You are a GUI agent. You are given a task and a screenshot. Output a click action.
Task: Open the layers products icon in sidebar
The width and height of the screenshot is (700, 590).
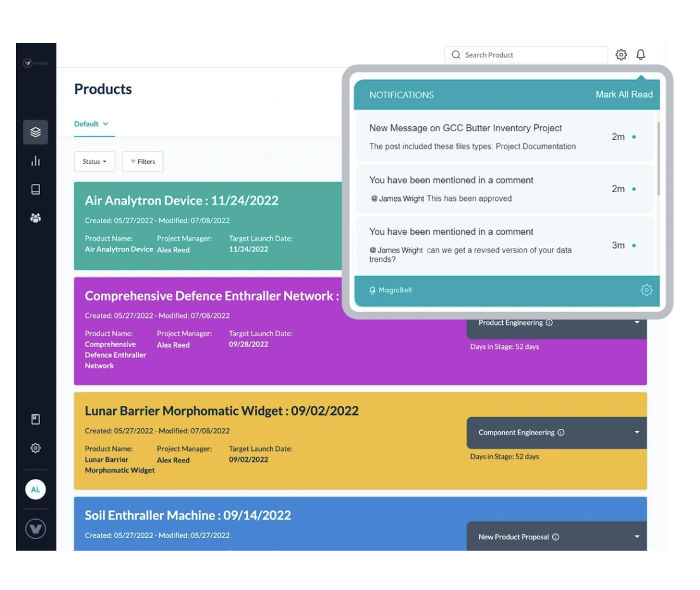click(x=36, y=132)
